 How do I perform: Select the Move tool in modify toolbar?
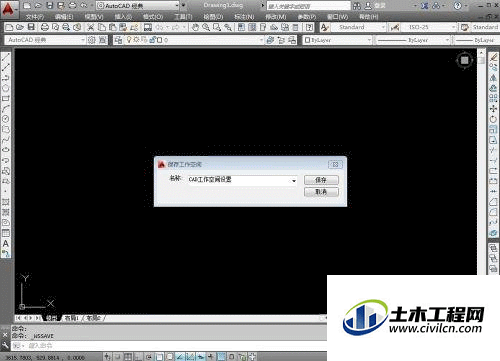point(493,109)
